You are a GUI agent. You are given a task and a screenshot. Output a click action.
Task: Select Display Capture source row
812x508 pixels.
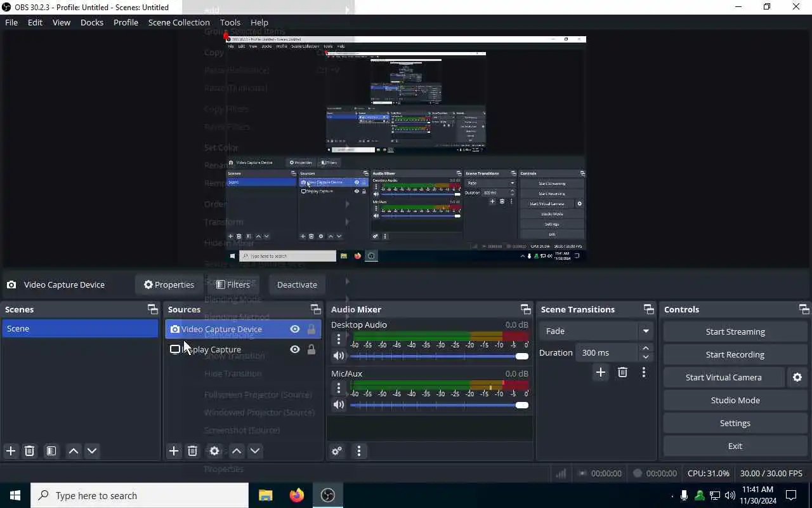243,349
